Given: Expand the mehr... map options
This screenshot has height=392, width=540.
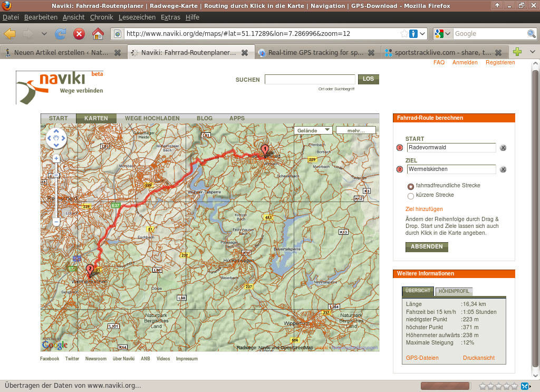Looking at the screenshot, I should click(355, 130).
